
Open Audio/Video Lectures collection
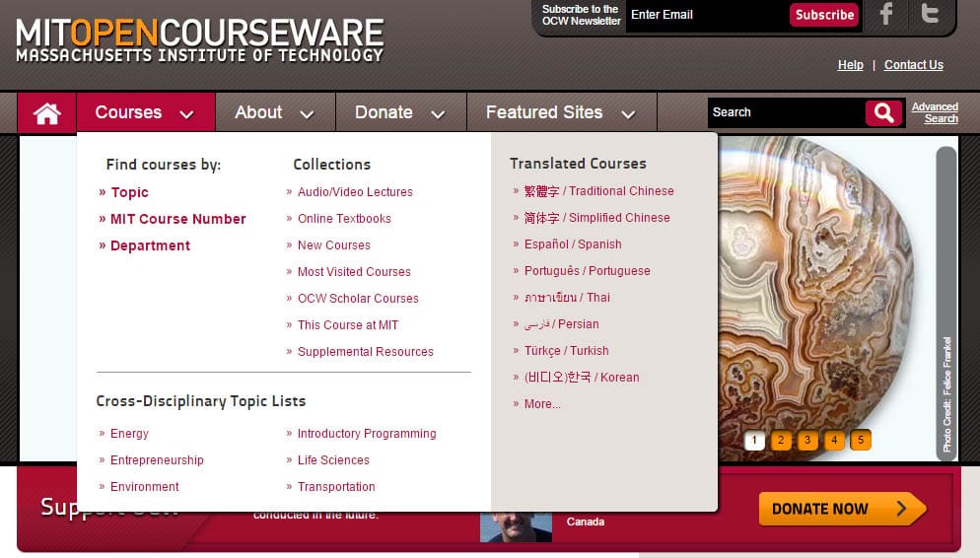[x=355, y=192]
